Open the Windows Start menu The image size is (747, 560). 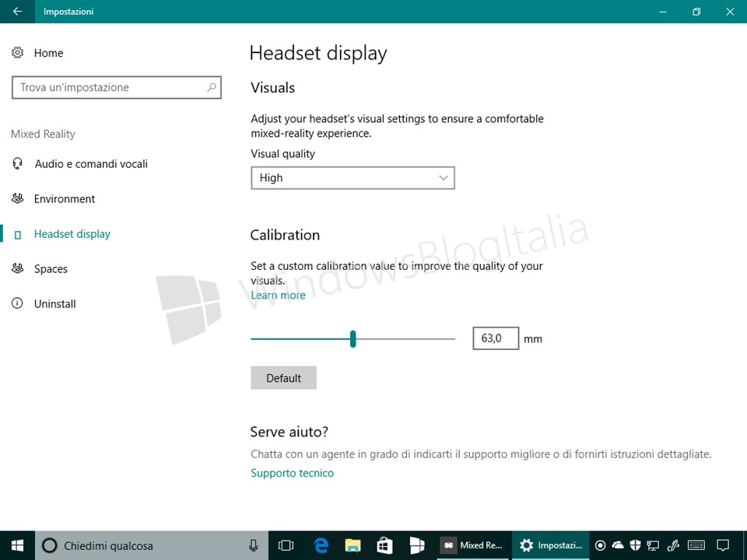[18, 546]
